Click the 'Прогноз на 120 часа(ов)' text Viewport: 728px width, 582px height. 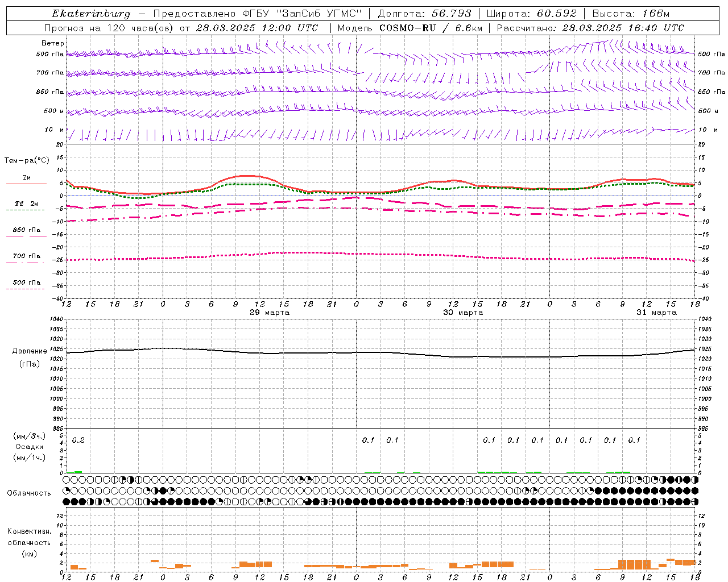click(109, 28)
